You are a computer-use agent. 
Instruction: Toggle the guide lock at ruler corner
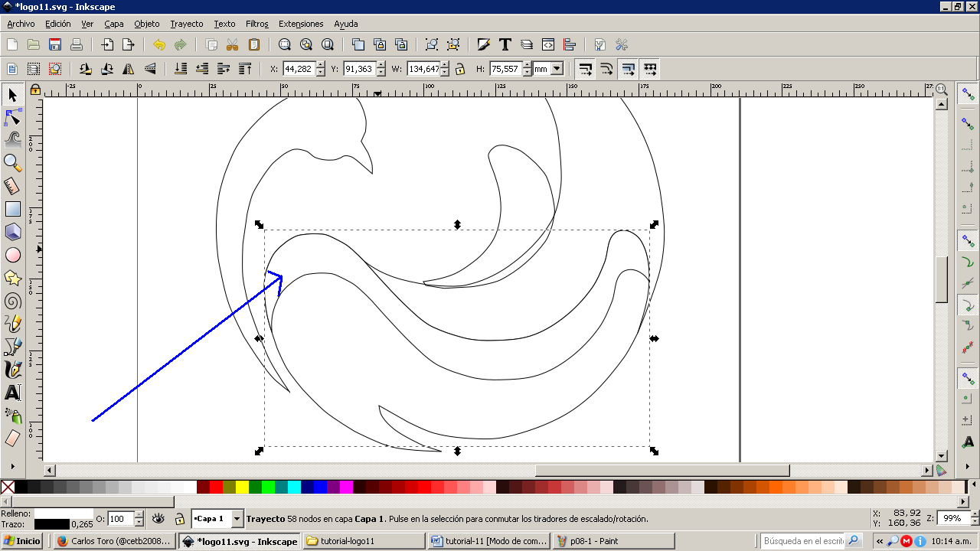(x=35, y=90)
